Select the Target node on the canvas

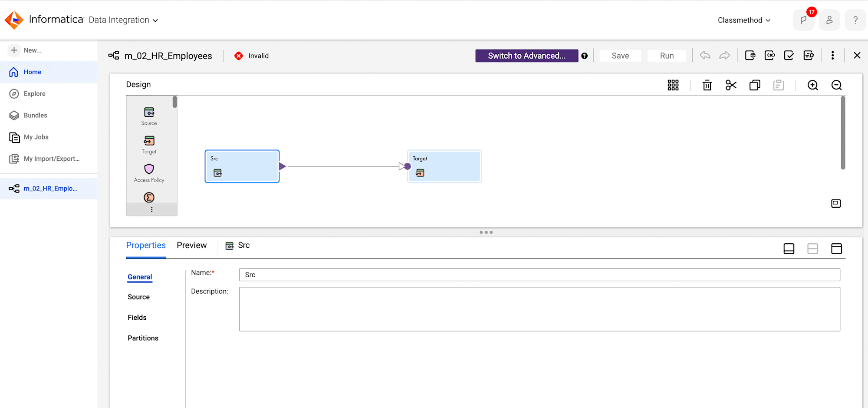point(444,166)
